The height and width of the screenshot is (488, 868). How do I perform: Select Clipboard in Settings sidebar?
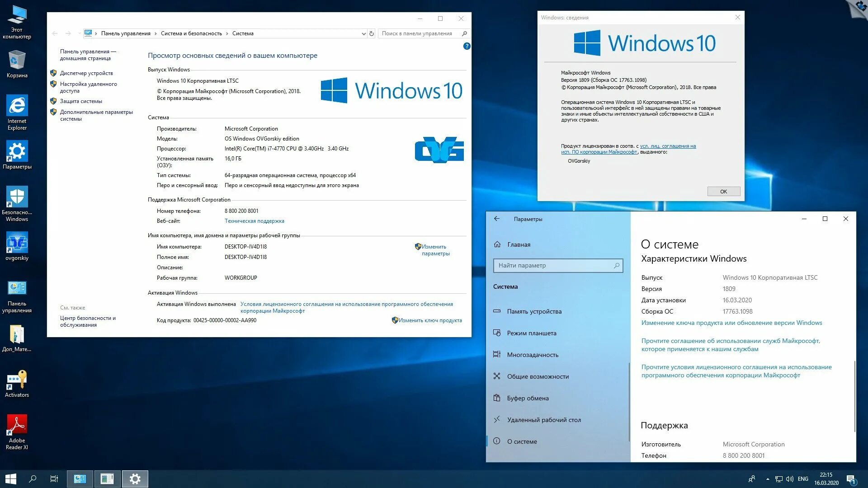click(528, 398)
